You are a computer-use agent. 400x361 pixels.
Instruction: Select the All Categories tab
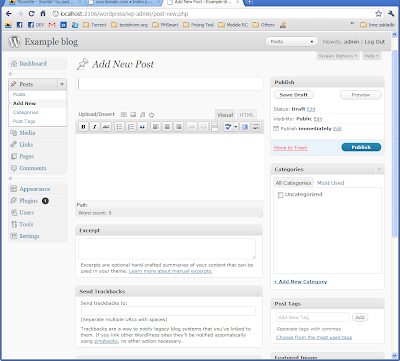click(293, 183)
